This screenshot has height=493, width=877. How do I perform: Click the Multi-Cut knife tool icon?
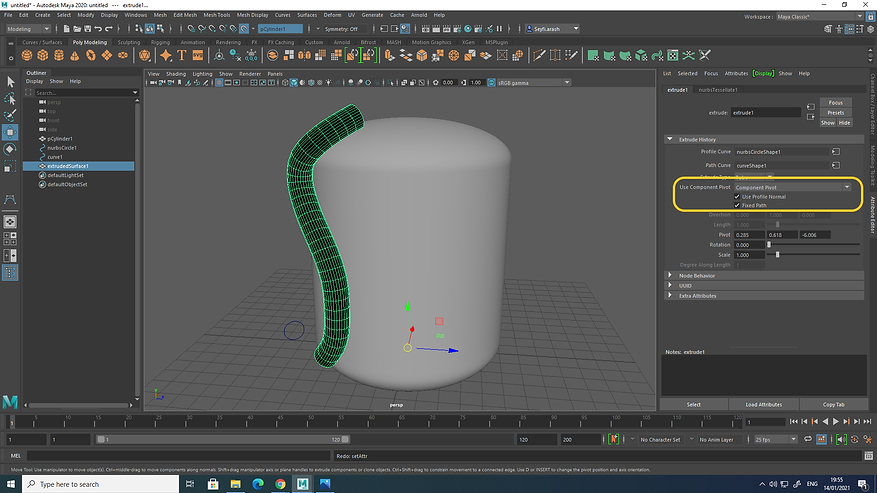point(539,55)
